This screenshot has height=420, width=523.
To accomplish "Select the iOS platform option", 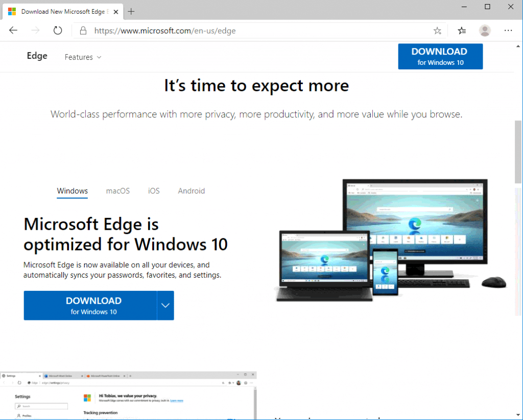I will click(154, 191).
